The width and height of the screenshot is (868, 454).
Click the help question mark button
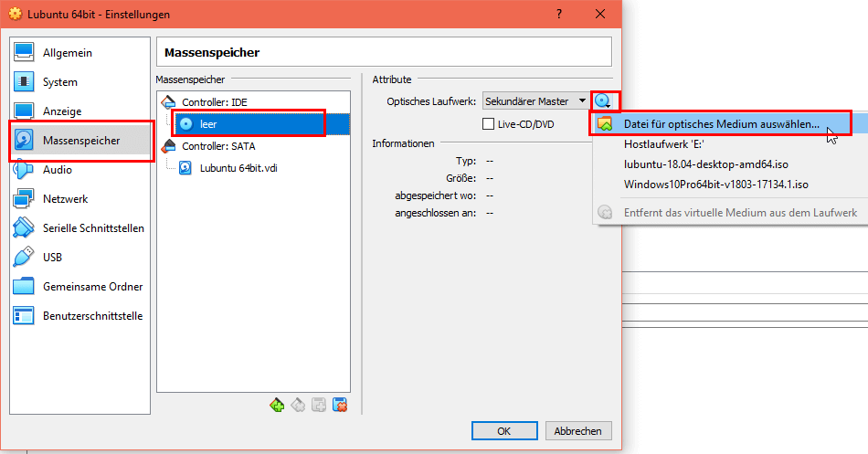(559, 14)
